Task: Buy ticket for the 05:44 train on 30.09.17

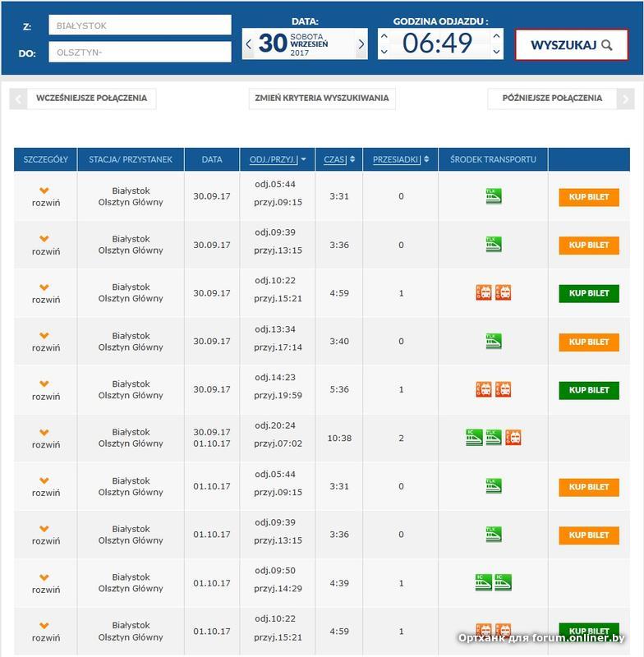Action: tap(589, 197)
